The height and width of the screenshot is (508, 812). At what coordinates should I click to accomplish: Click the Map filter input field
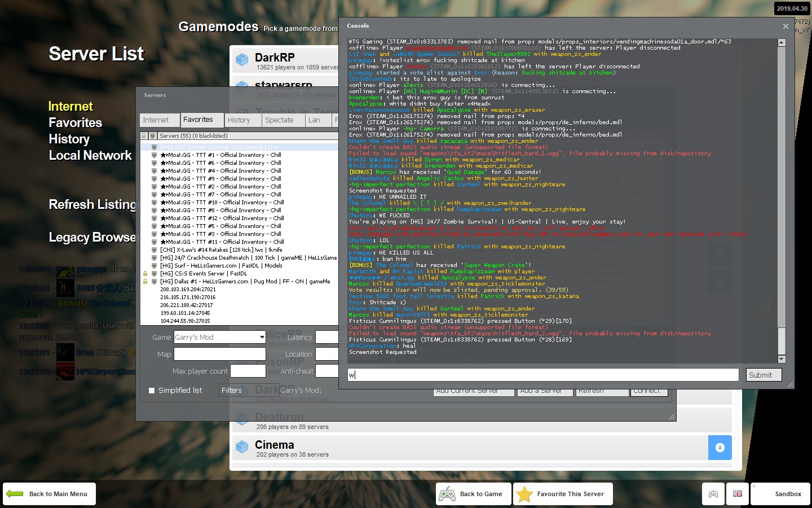pyautogui.click(x=220, y=354)
